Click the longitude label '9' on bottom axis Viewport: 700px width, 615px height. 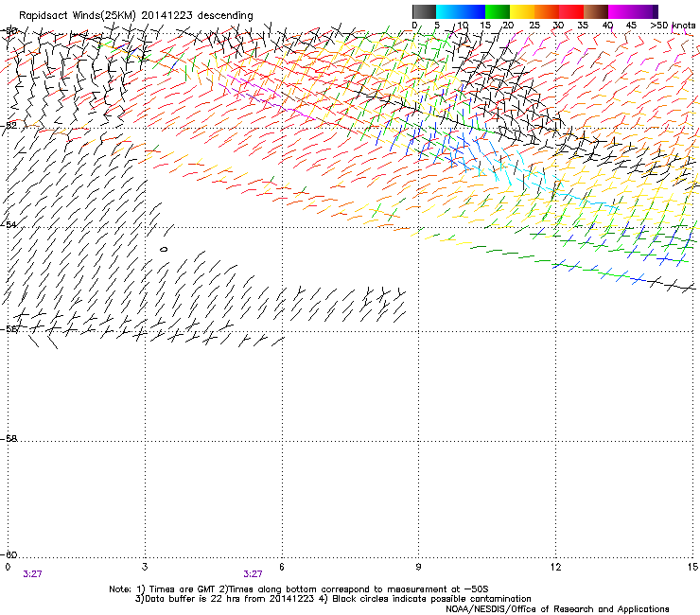click(418, 567)
